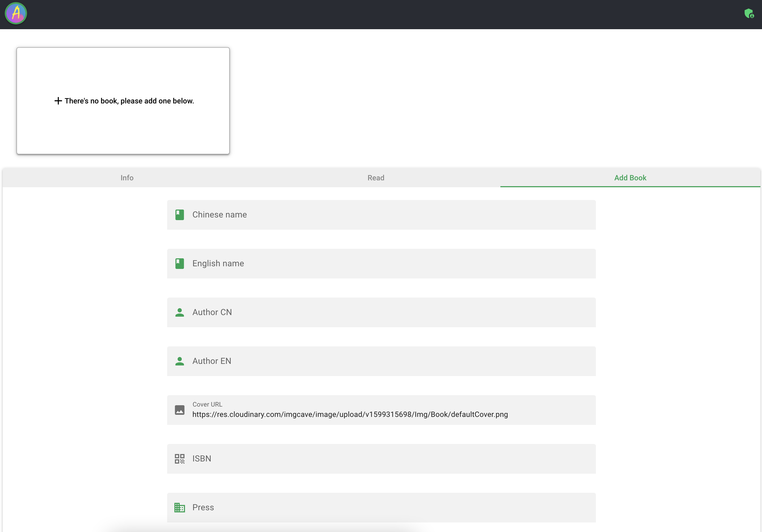762x532 pixels.
Task: Click the building icon beside Press
Action: point(180,507)
